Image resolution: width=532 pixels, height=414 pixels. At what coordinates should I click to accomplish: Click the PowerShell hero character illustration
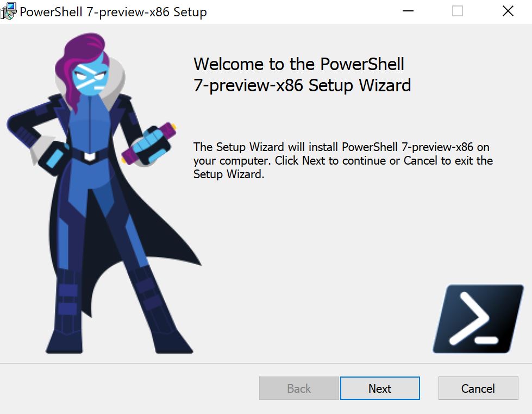[103, 193]
